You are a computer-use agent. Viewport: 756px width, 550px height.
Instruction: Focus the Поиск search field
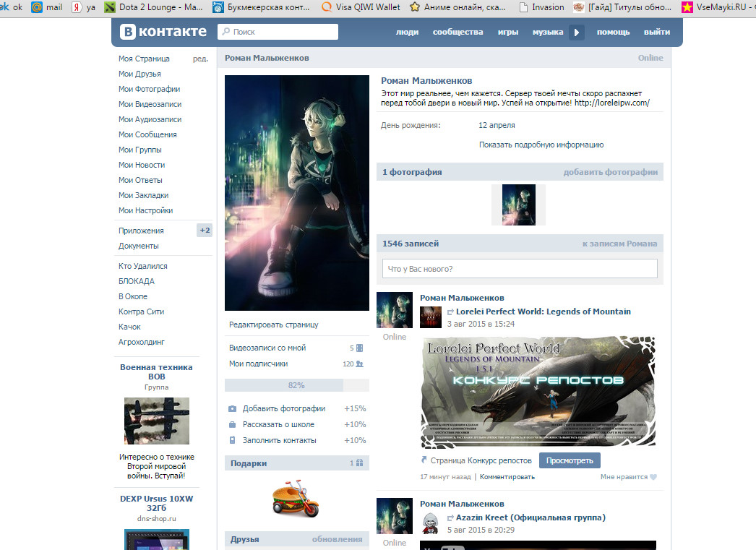(x=278, y=32)
